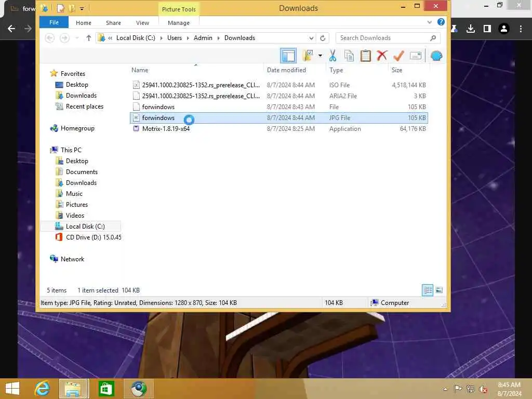Click the email envelope toolbar icon
This screenshot has width=532, height=399.
pos(415,55)
